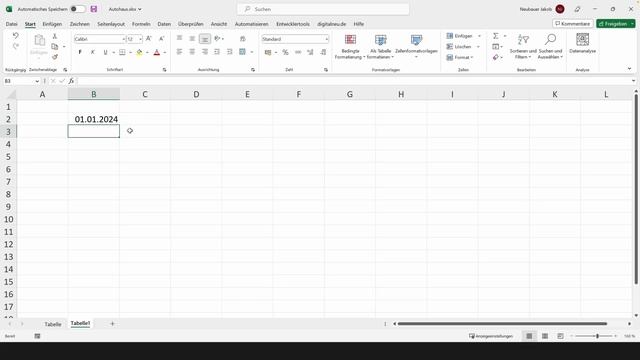Open the Datei menu tab

(11, 24)
